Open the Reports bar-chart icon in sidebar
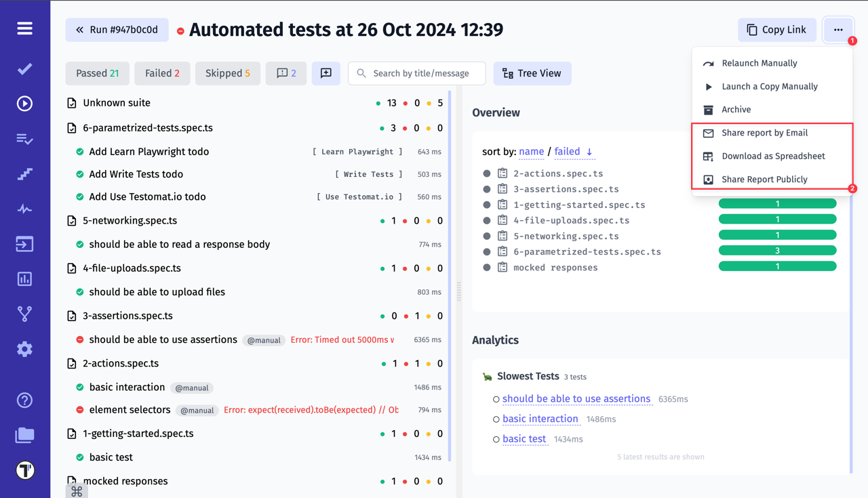Image resolution: width=868 pixels, height=498 pixels. tap(24, 278)
